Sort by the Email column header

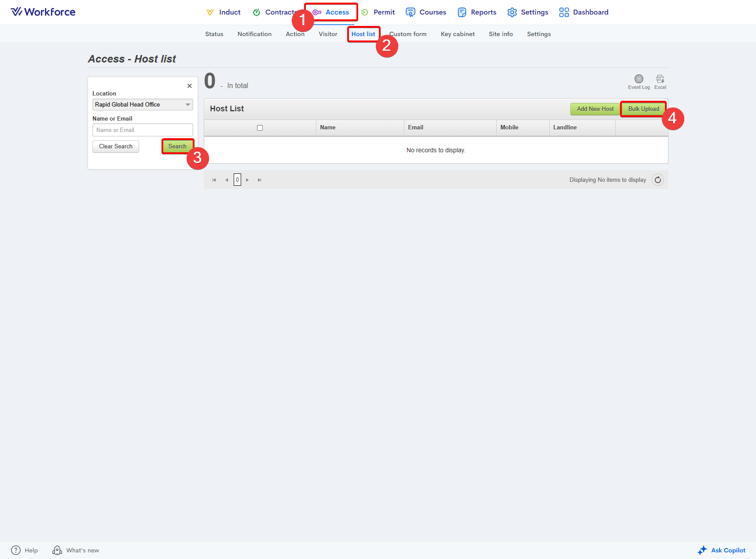tap(415, 128)
